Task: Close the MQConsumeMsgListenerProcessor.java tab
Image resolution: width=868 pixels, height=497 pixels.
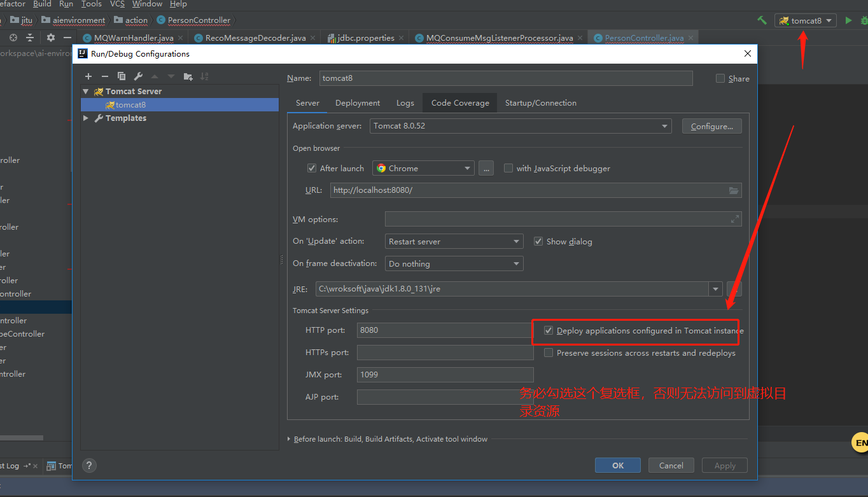Action: (581, 38)
